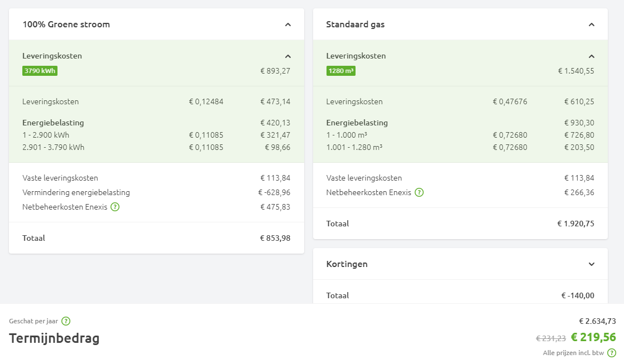Click the crossed-out € 231,23 price
This screenshot has height=364, width=624.
[x=551, y=338]
